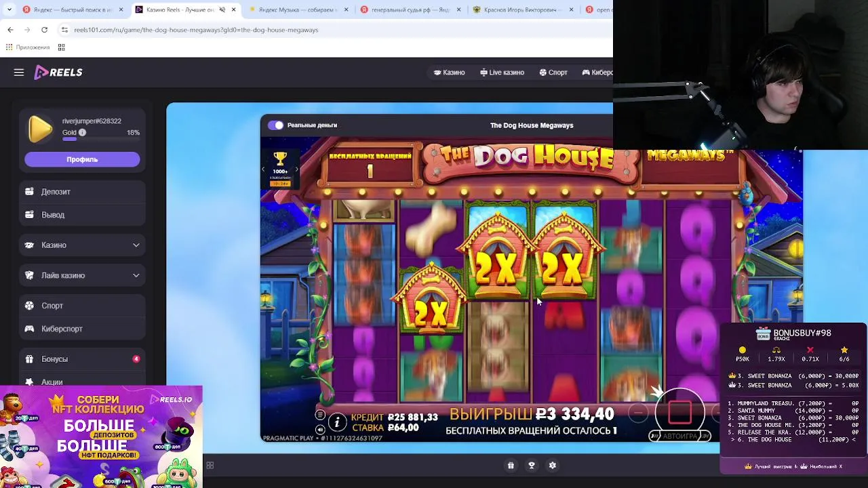Close the Казино Reels tab
The image size is (868, 488).
pos(234,9)
